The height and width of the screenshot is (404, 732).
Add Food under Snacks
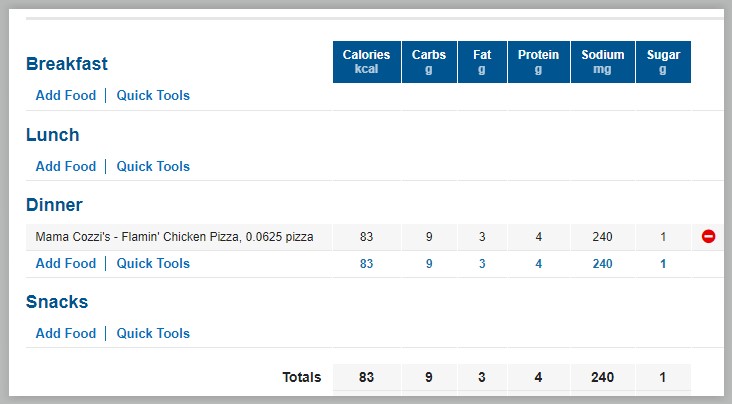[66, 333]
